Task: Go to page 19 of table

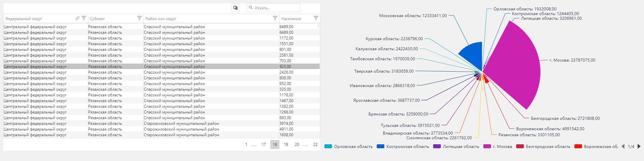Action: click(286, 145)
